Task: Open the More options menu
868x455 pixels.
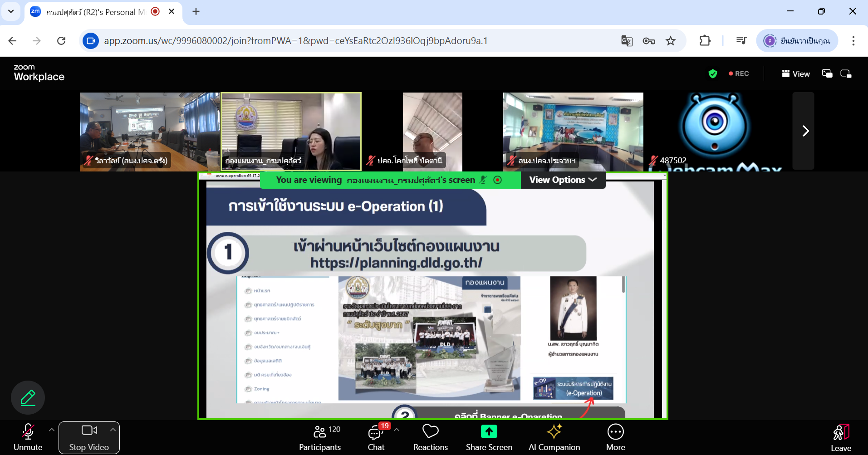Action: click(x=615, y=437)
